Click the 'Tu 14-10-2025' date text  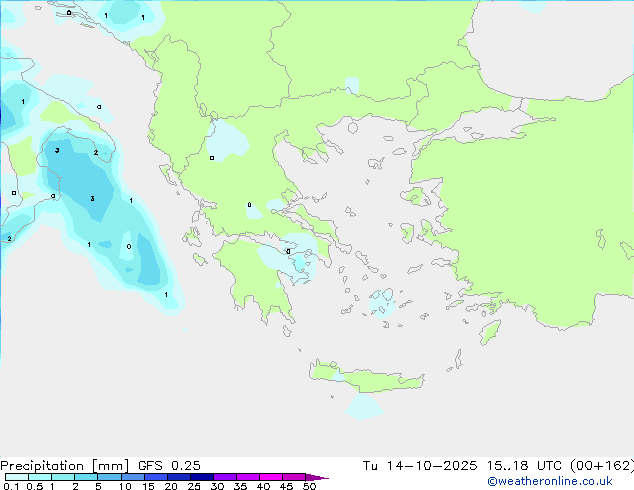(x=420, y=466)
